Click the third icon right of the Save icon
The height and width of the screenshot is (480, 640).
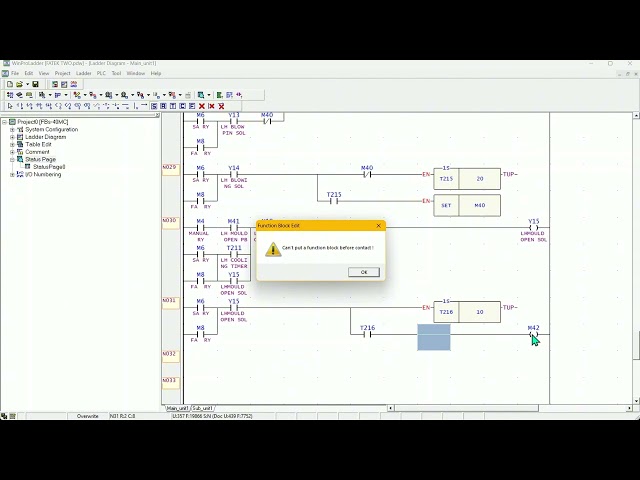tap(73, 84)
